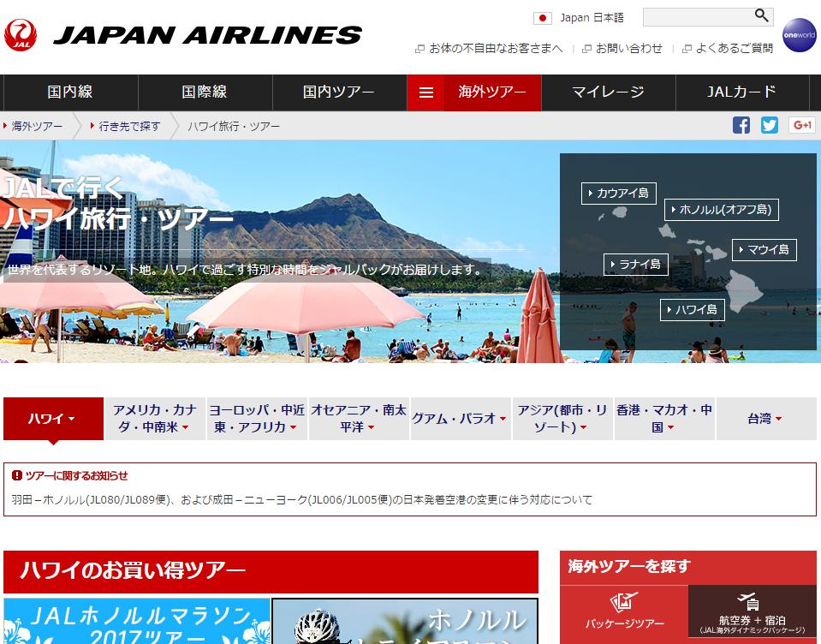Click the ツアーに関するお知らせ heading
This screenshot has width=821, height=644.
[x=76, y=475]
